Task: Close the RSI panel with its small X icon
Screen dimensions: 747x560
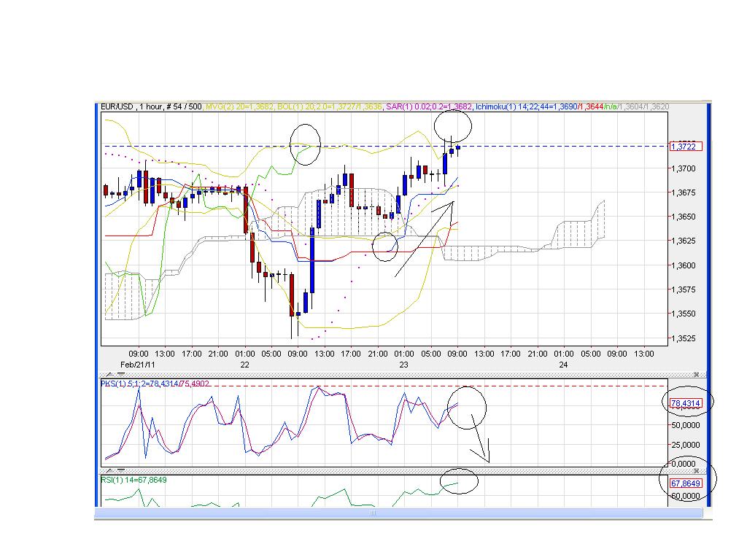Action: click(x=696, y=471)
